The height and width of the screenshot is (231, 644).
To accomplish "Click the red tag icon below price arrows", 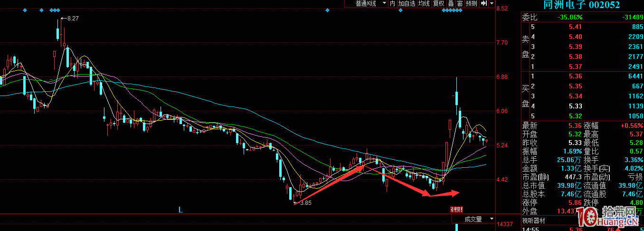I will point(456,209).
